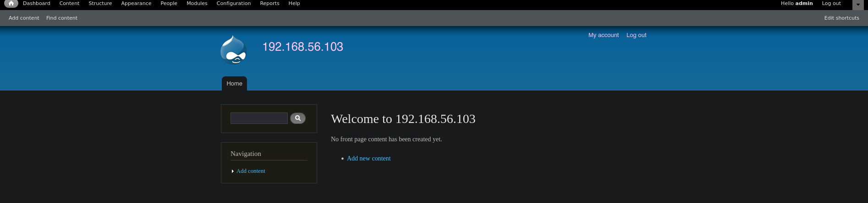Click the 192.168.56.103 site name
This screenshot has height=203, width=868.
pos(302,47)
